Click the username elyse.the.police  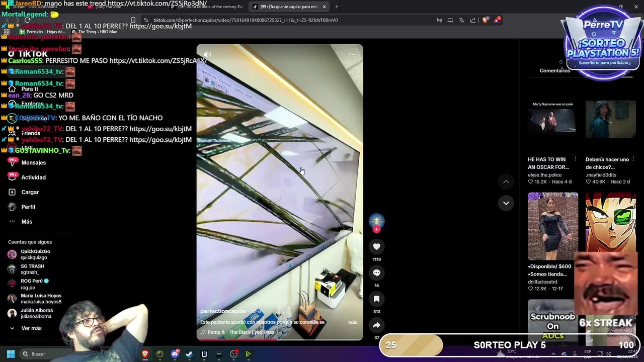(544, 175)
